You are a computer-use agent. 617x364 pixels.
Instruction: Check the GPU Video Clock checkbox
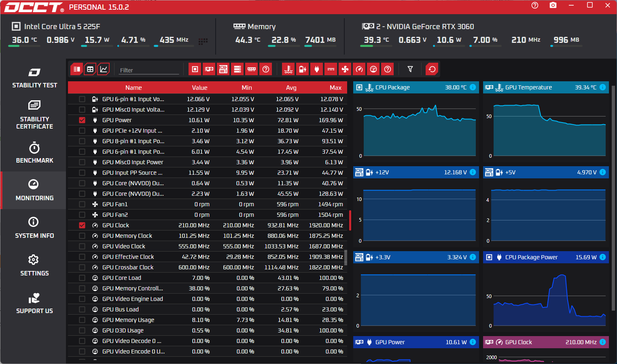(x=82, y=246)
